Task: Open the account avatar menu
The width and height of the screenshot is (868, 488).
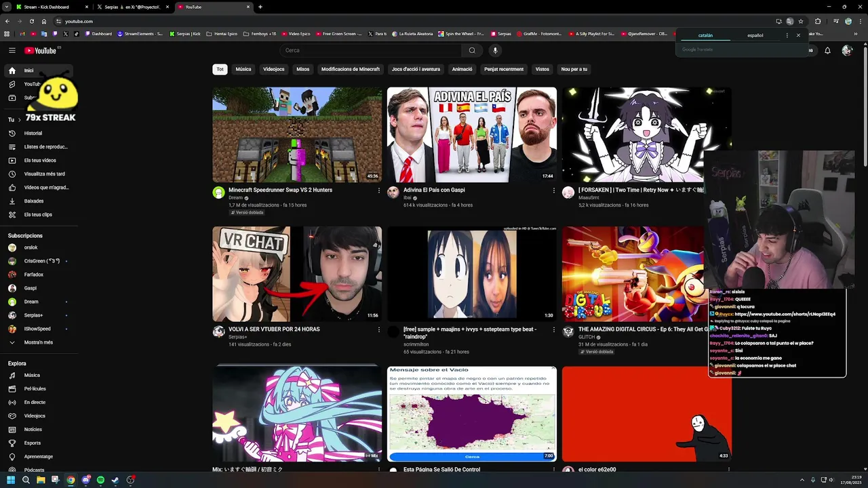Action: (x=847, y=50)
